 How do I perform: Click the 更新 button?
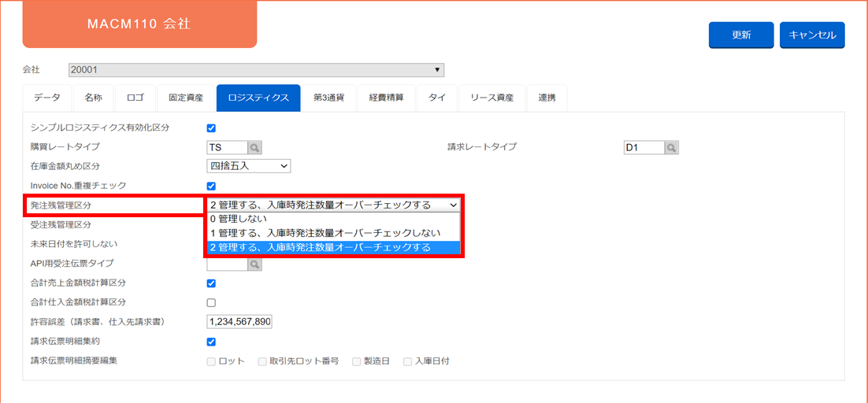click(740, 35)
